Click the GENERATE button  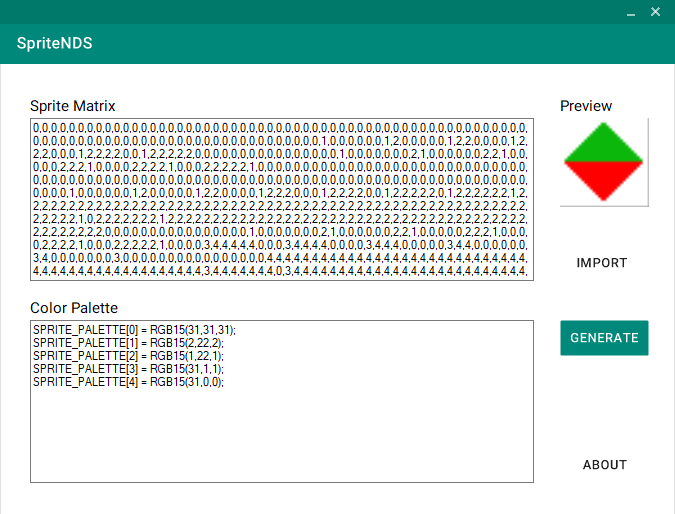click(604, 338)
